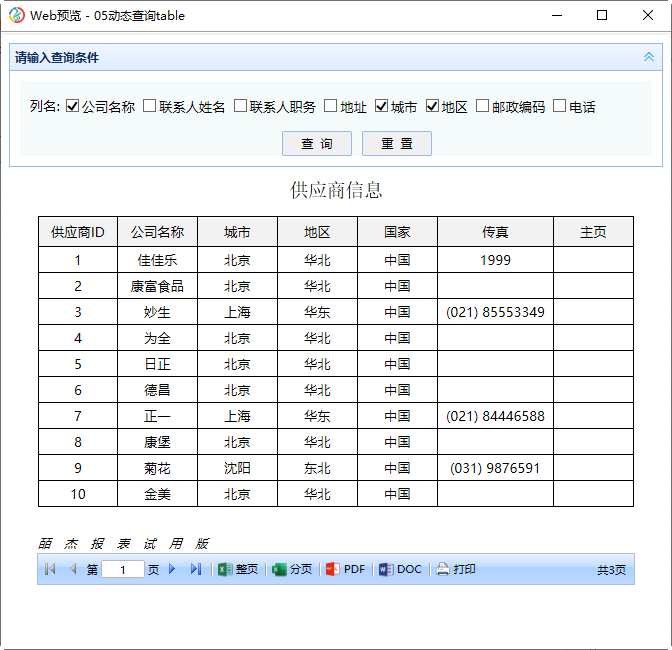Uncheck the 城市 column checkbox
This screenshot has height=650, width=672.
pos(382,106)
